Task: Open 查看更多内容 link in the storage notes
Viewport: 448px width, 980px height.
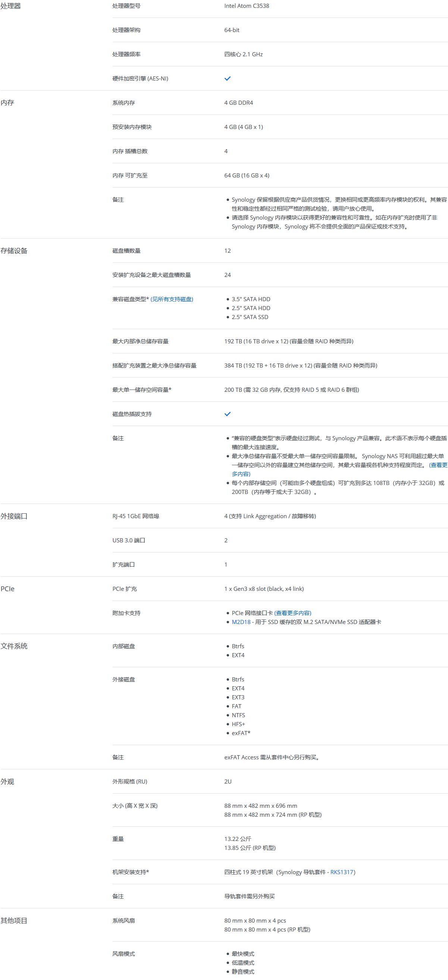Action: click(438, 465)
